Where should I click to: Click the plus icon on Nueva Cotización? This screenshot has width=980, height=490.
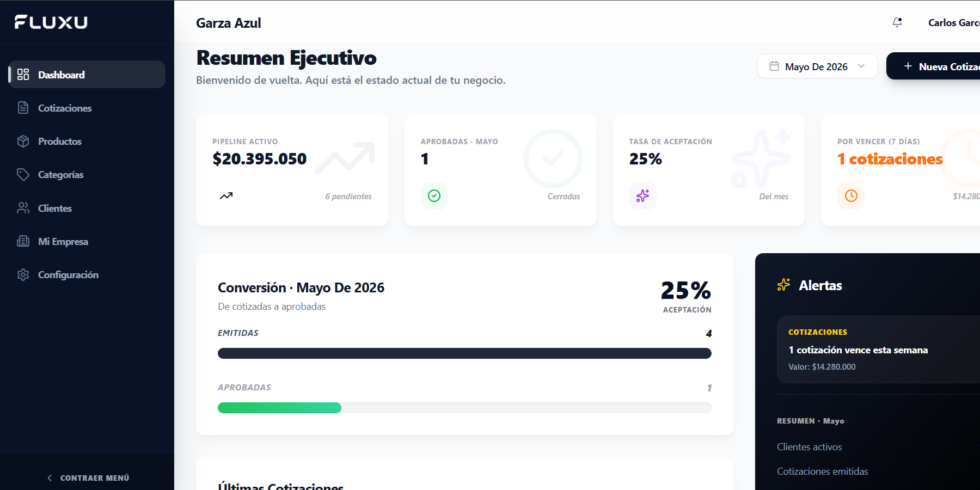[908, 66]
